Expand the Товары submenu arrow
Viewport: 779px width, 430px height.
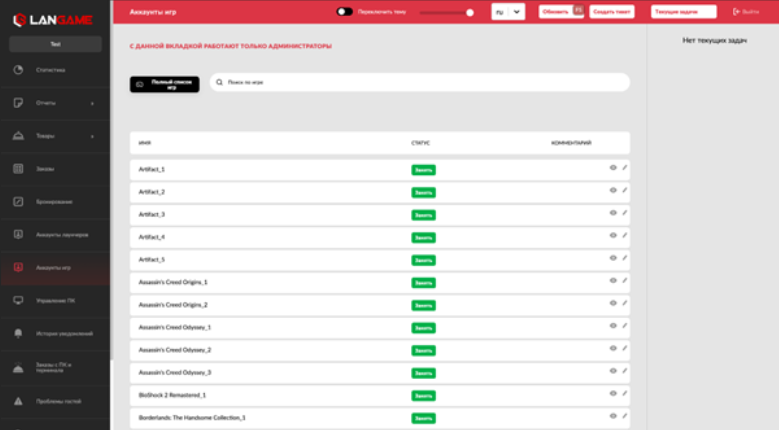click(92, 136)
